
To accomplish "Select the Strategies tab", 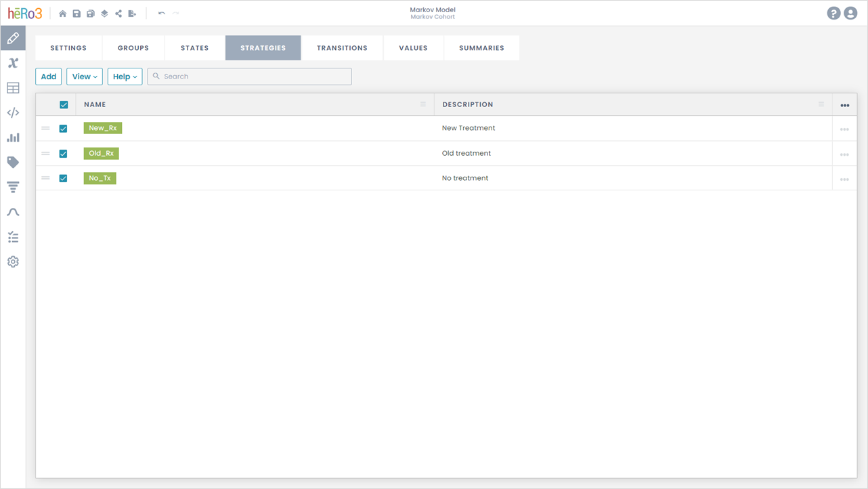I will coord(263,48).
